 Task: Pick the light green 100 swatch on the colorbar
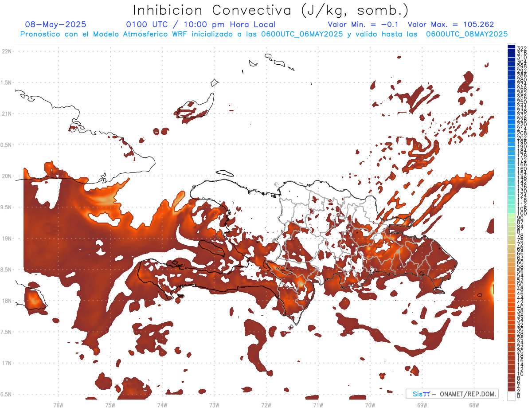click(511, 215)
